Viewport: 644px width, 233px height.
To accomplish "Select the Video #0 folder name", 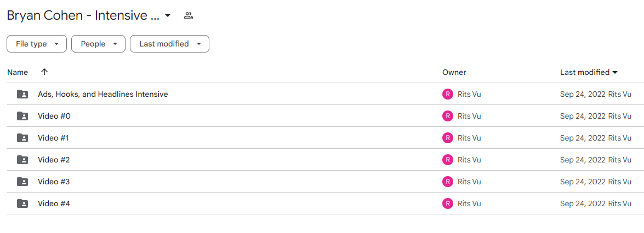I will point(54,116).
